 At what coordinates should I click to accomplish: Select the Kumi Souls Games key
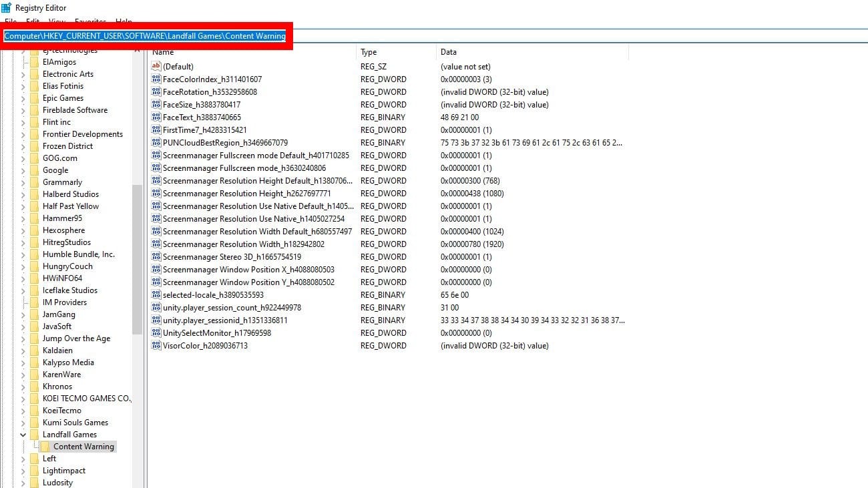click(75, 423)
